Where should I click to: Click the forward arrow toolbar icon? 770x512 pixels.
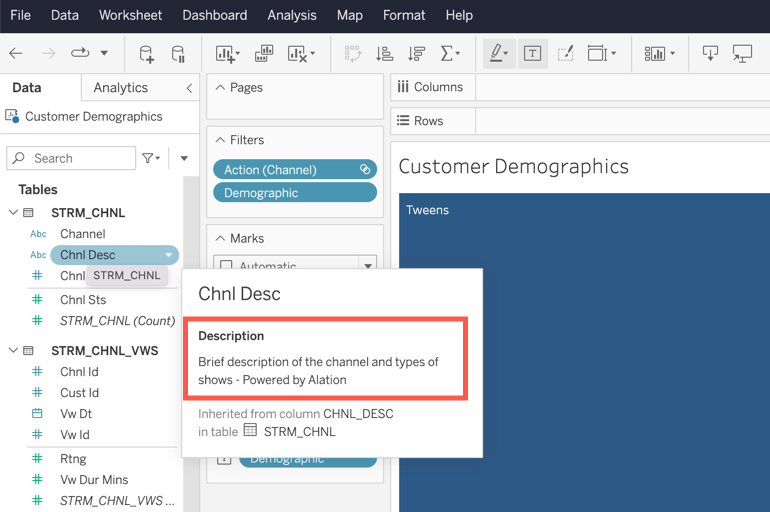point(48,53)
